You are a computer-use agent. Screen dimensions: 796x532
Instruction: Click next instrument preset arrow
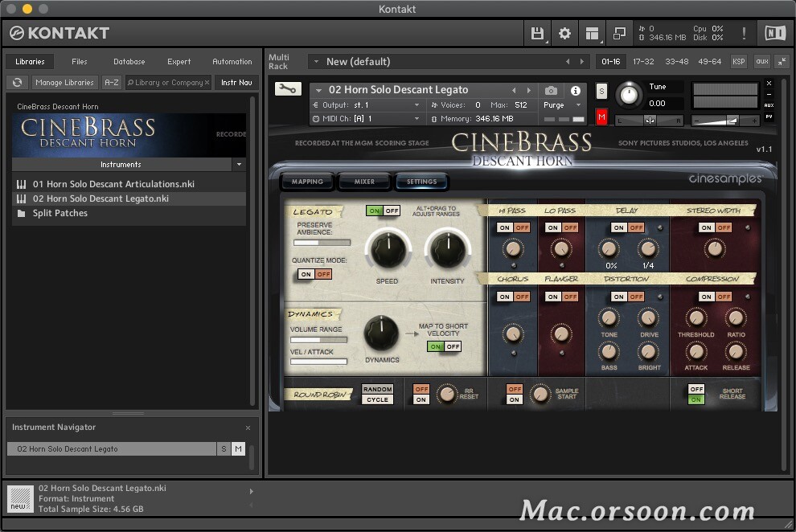(529, 90)
